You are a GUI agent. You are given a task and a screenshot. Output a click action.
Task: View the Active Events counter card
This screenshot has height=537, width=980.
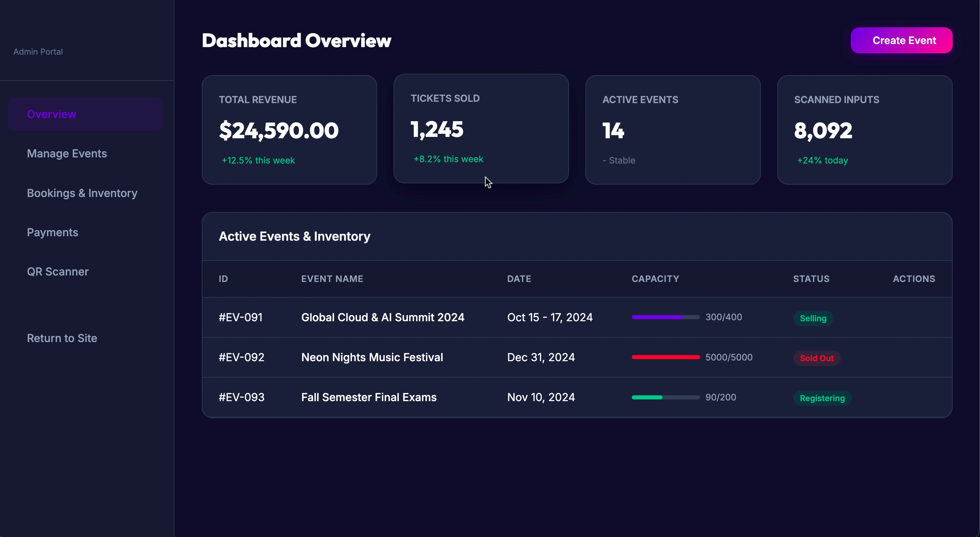tap(672, 129)
